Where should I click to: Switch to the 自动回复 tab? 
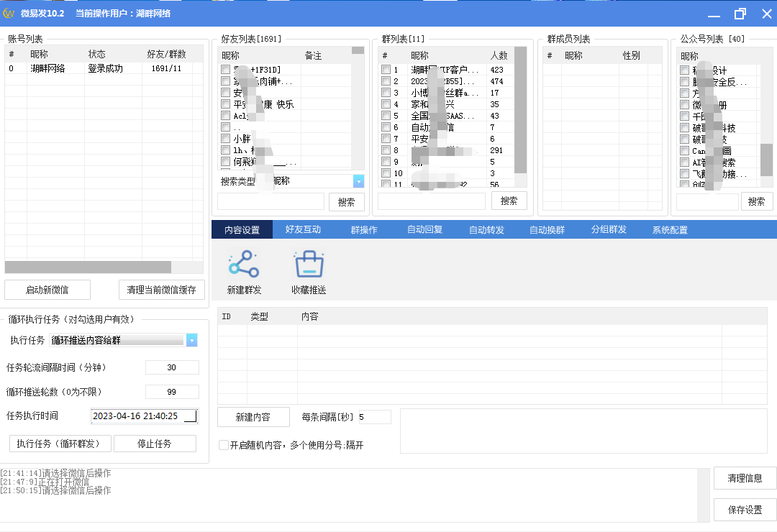[x=424, y=229]
